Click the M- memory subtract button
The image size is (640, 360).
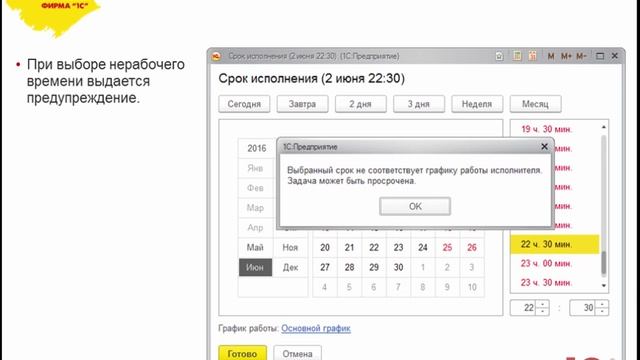point(581,56)
